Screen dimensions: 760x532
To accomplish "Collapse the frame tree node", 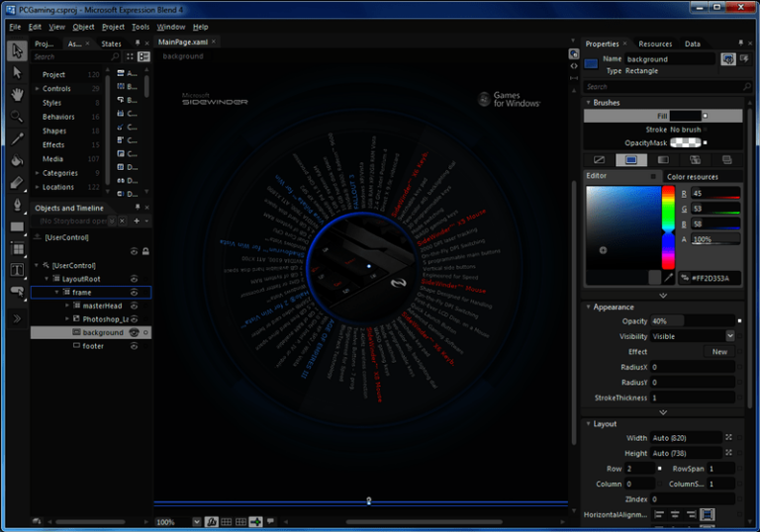I will (x=56, y=292).
